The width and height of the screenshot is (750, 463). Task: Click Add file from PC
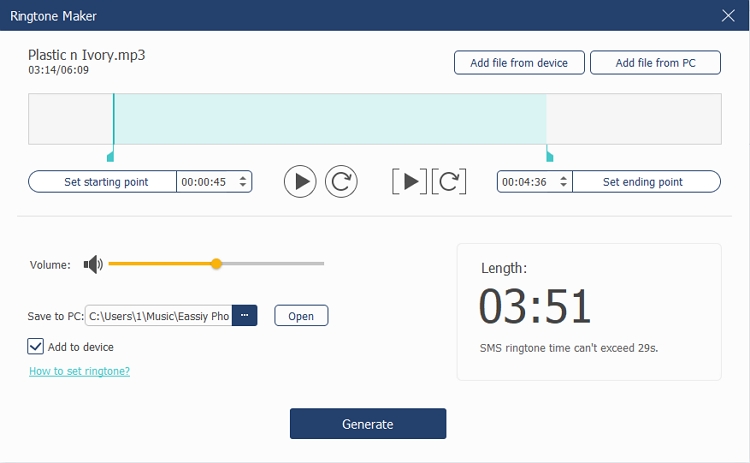point(655,63)
